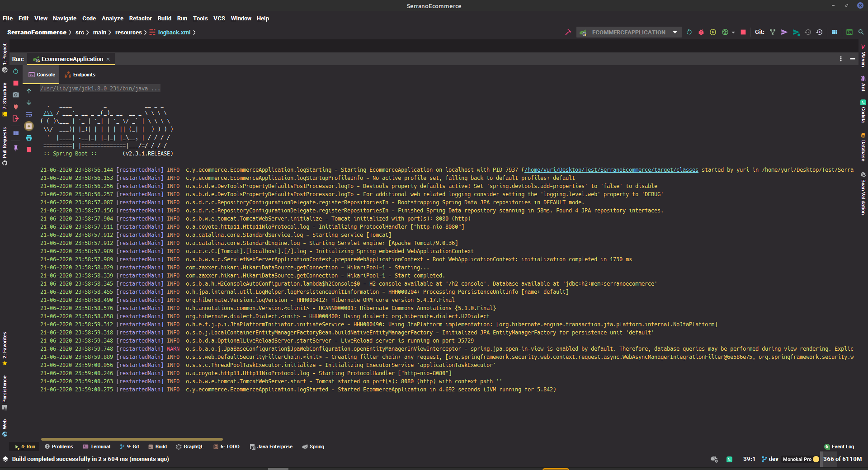Screen dimensions: 868x470
Task: Open the resources breadcrumb
Action: (128, 32)
